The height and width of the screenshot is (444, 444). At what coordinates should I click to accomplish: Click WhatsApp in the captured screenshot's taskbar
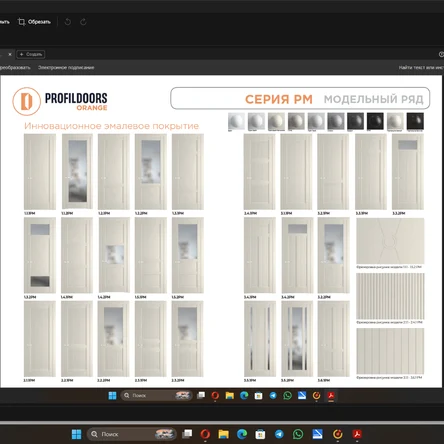point(287,395)
